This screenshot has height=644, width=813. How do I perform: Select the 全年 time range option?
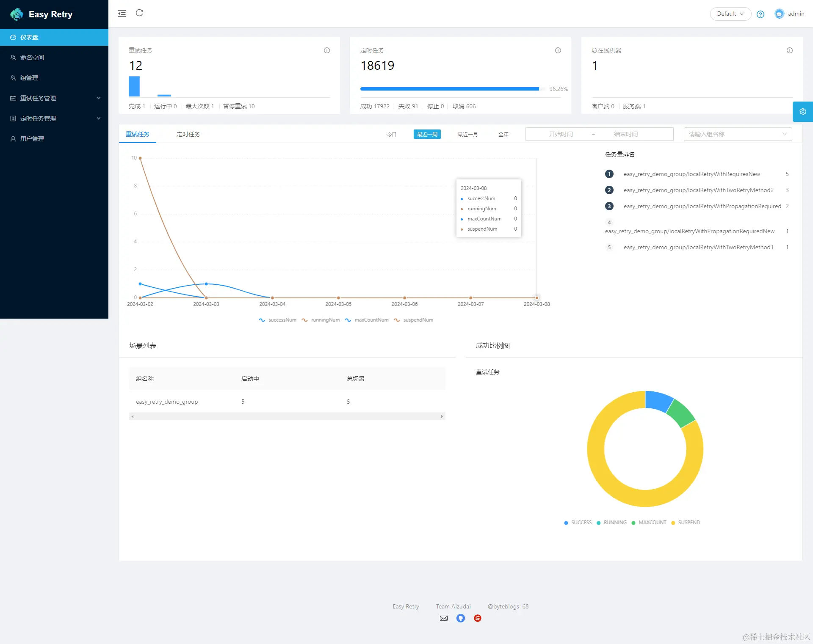[503, 134]
